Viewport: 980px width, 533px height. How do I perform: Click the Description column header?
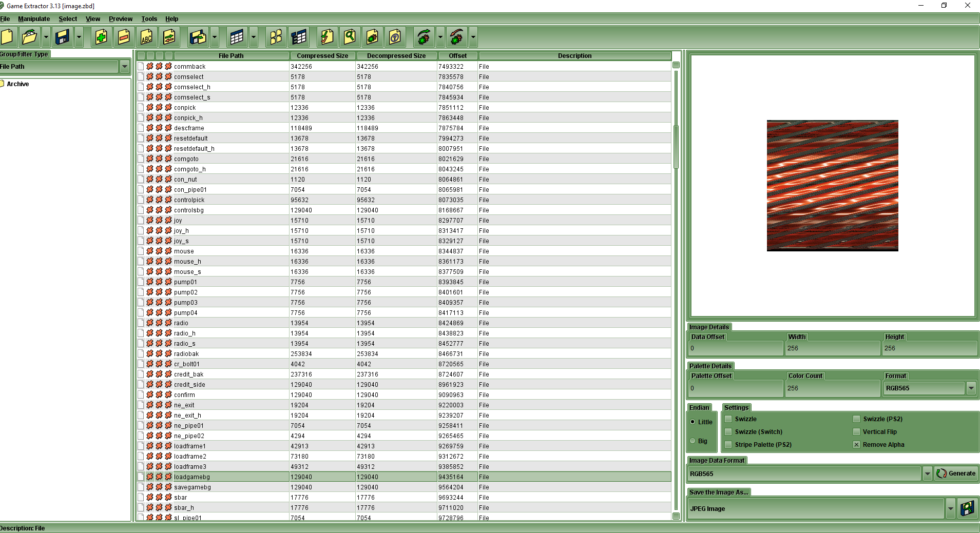point(575,55)
